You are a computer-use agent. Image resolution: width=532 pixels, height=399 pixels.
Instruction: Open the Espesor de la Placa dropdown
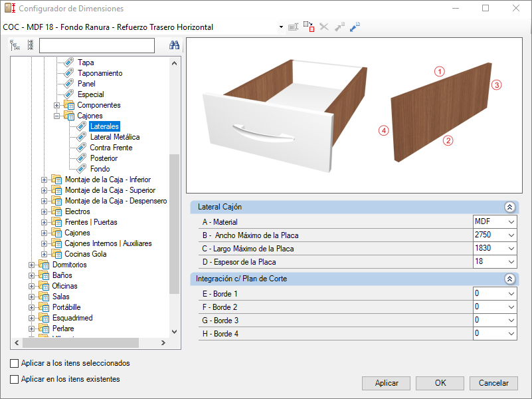[x=495, y=262]
